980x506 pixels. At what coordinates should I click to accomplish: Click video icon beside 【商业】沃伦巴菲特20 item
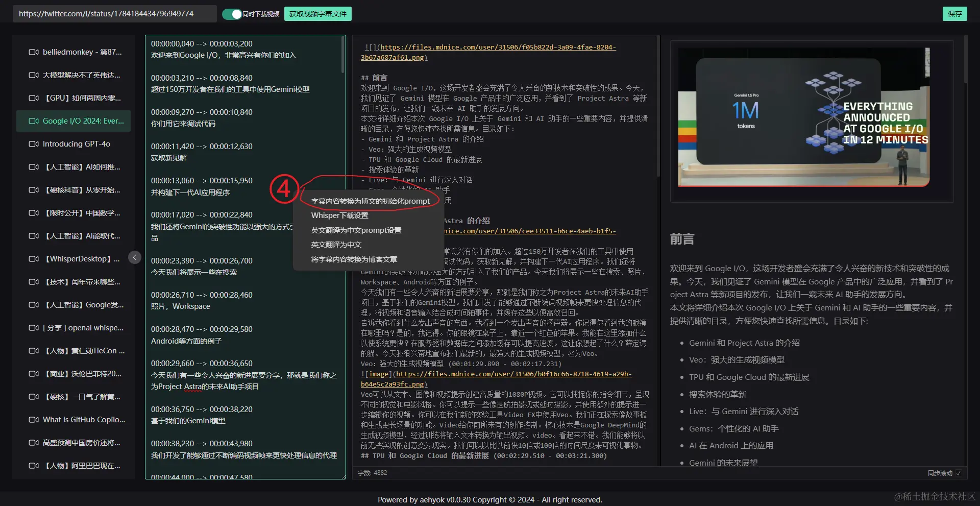[34, 374]
